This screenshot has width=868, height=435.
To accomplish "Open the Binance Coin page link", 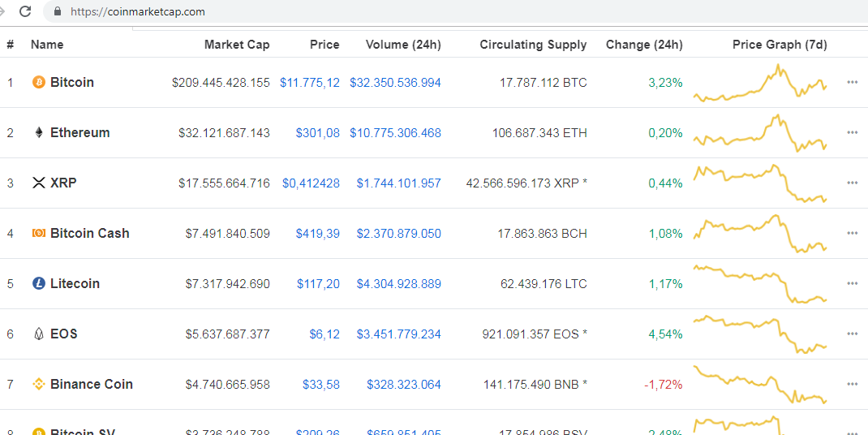I will 92,384.
